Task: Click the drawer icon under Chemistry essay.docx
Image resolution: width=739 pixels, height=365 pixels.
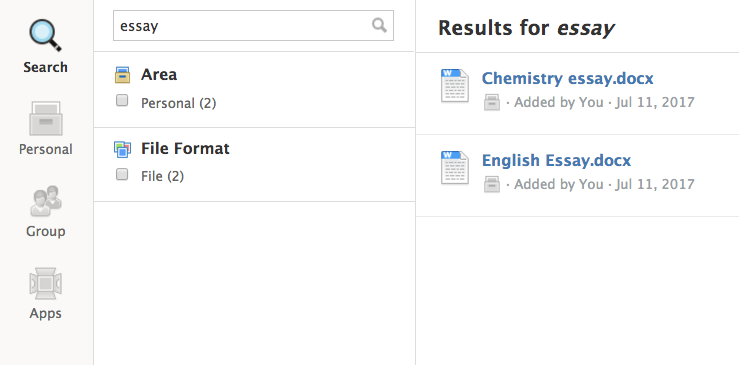Action: [x=492, y=102]
